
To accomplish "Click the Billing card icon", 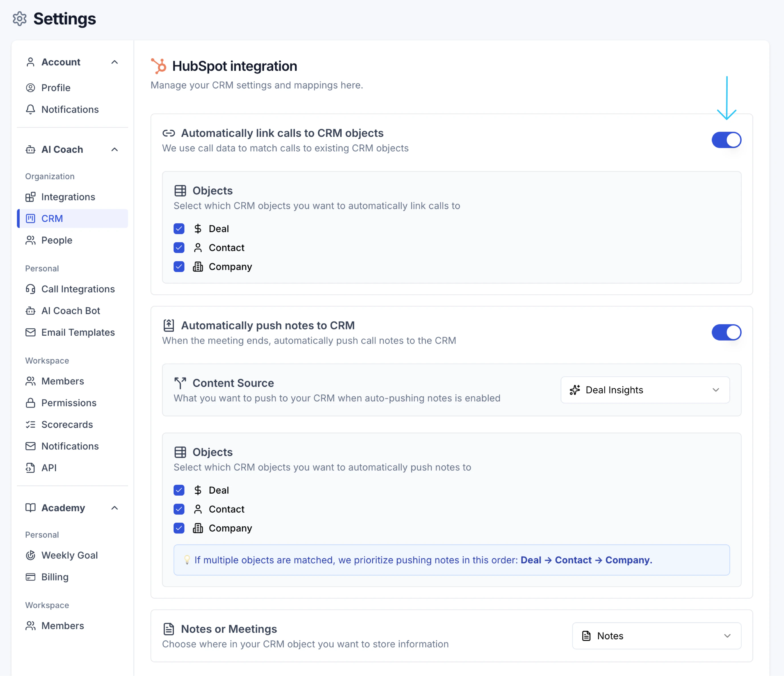I will click(31, 577).
